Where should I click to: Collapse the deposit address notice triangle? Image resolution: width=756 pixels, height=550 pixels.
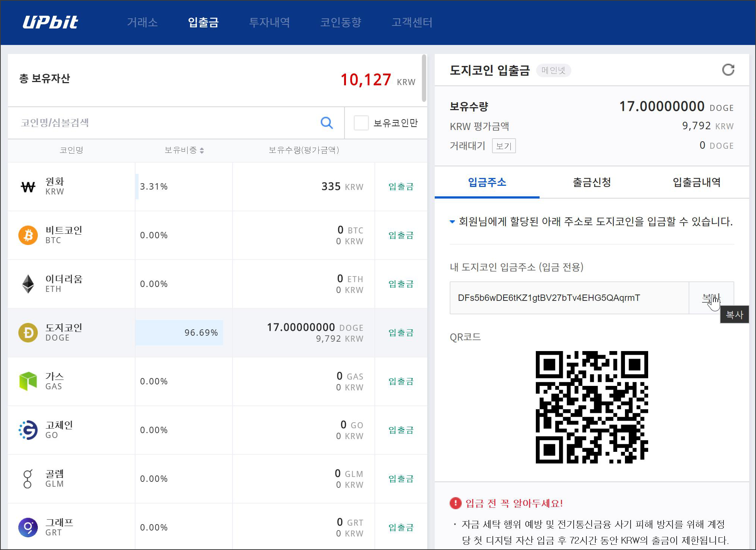click(x=452, y=222)
